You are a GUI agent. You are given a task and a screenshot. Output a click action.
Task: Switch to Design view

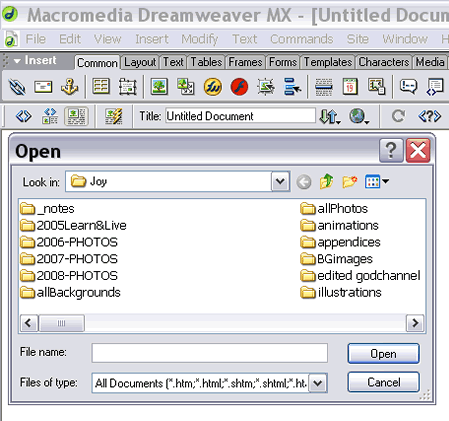(76, 116)
